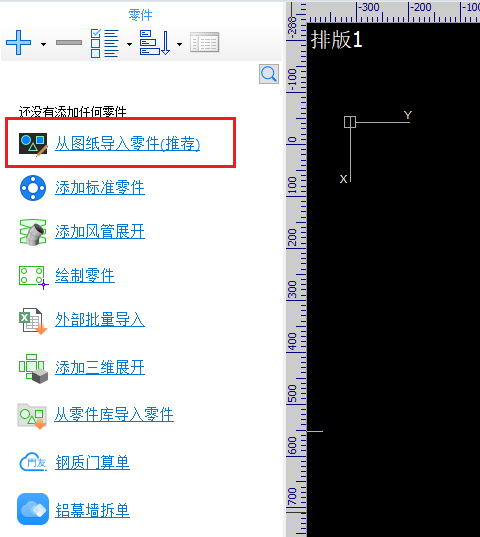Click the 绘制零件 draw part icon
This screenshot has height=537, width=480.
tap(33, 277)
